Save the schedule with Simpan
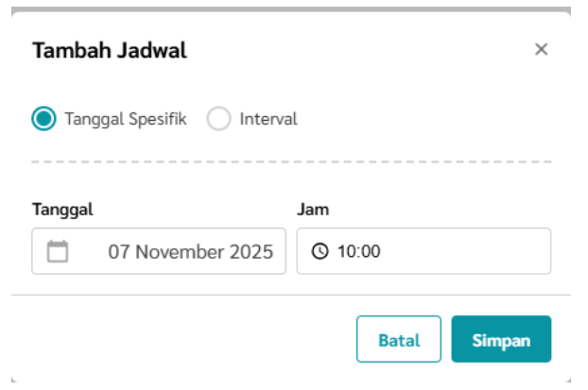Image resolution: width=588 pixels, height=390 pixels. point(501,340)
